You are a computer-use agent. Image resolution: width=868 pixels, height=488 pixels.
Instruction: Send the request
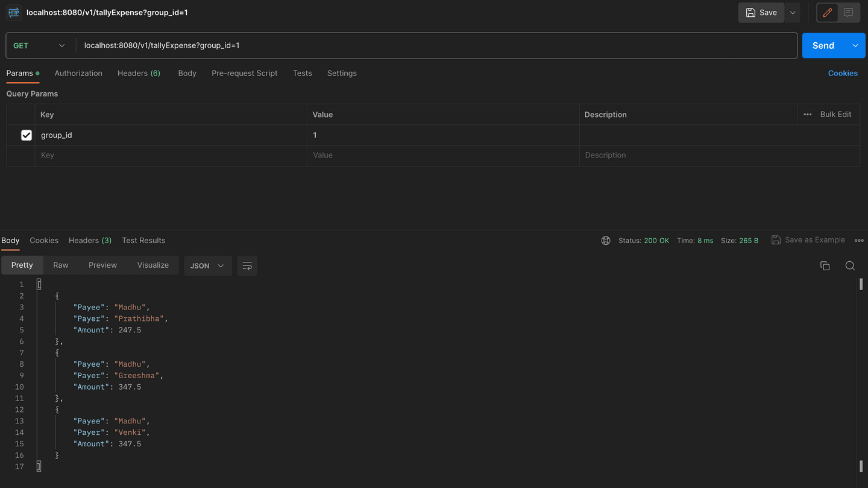tap(823, 46)
